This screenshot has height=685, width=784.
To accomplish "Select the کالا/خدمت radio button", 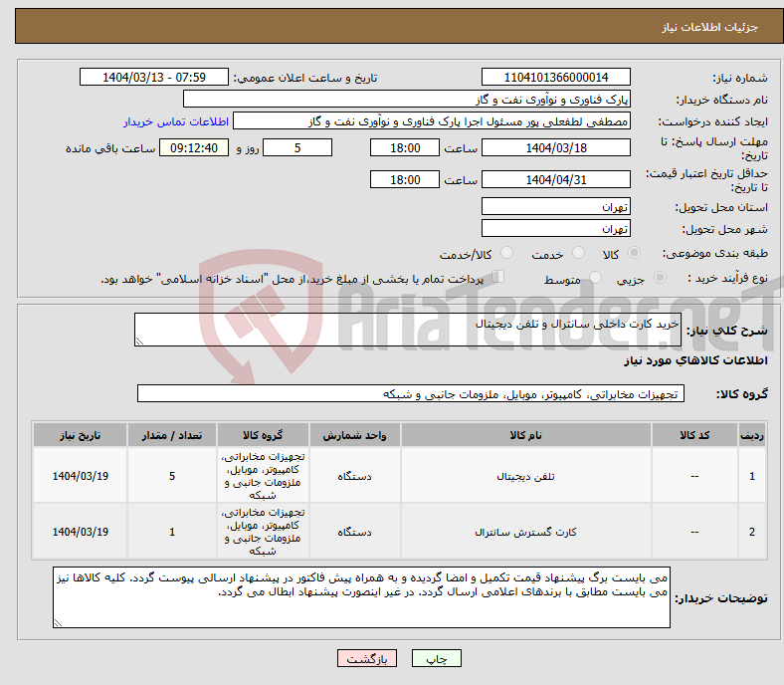I will pos(506,253).
